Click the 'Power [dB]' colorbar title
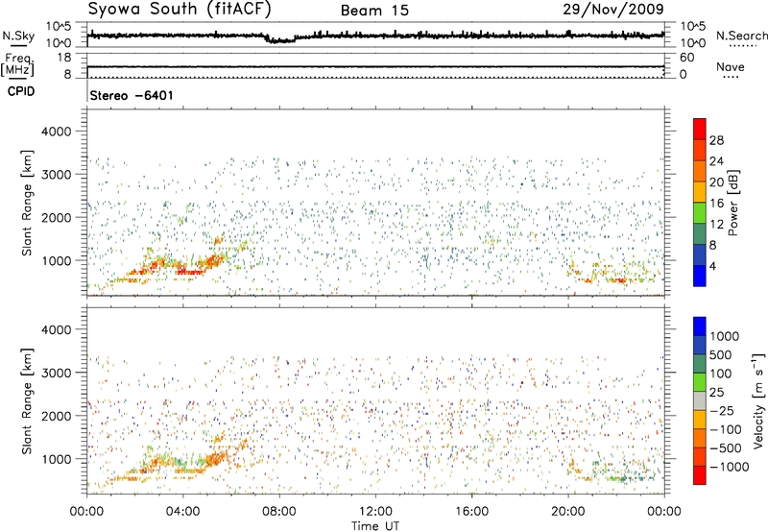The image size is (768, 532). (733, 203)
